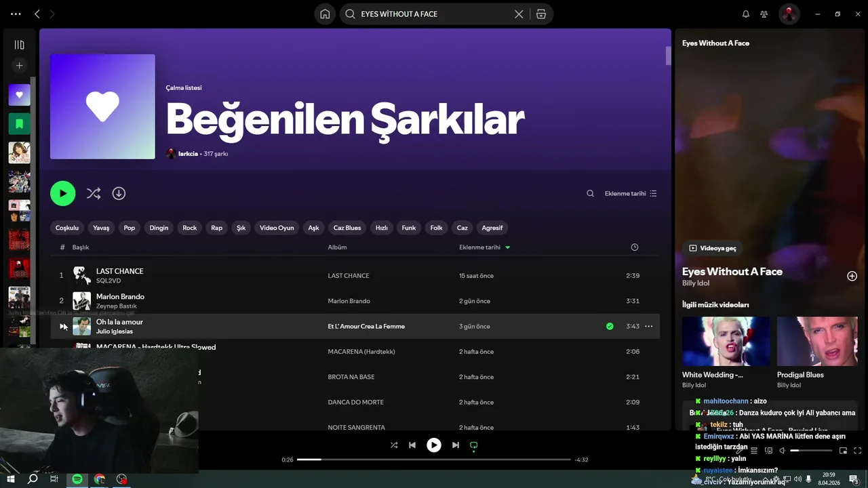Open Et L'Amour Crea La Femme album
Screen dimensions: 868x488
366,327
